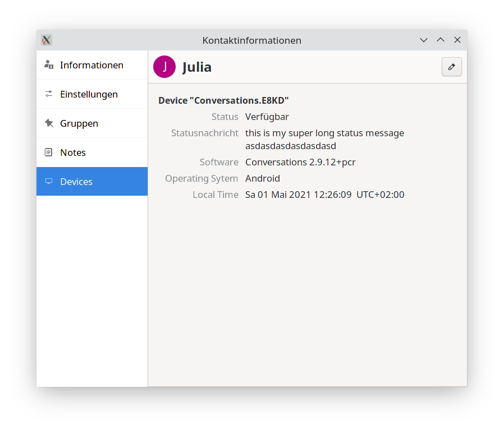Click the Status label
This screenshot has height=430, width=504.
[225, 117]
